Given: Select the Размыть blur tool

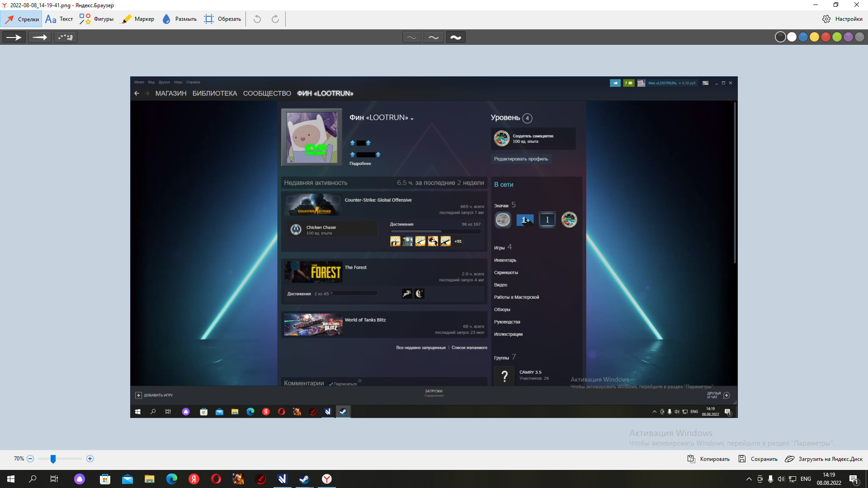Looking at the screenshot, I should point(179,19).
